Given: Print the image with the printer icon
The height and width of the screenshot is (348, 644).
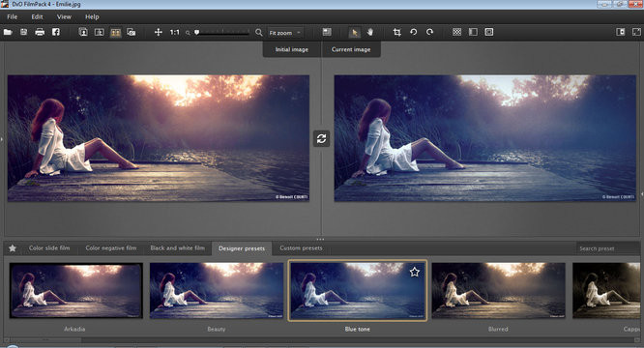Looking at the screenshot, I should point(40,32).
